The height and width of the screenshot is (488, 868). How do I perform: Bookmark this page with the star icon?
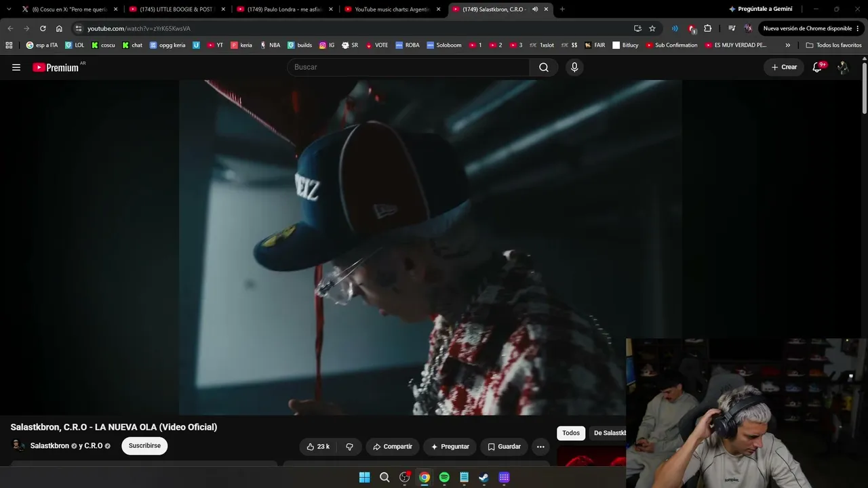coord(652,28)
